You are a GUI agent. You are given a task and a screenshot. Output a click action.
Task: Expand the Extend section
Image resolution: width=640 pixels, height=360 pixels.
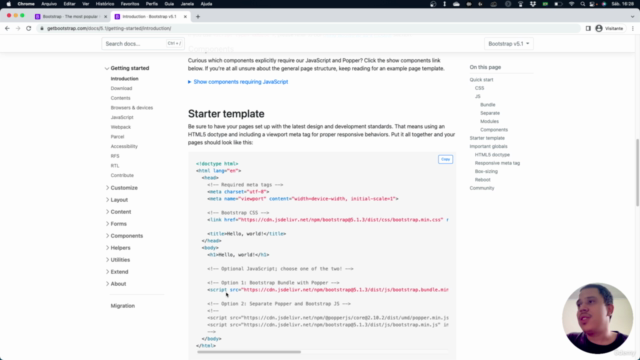pyautogui.click(x=117, y=272)
